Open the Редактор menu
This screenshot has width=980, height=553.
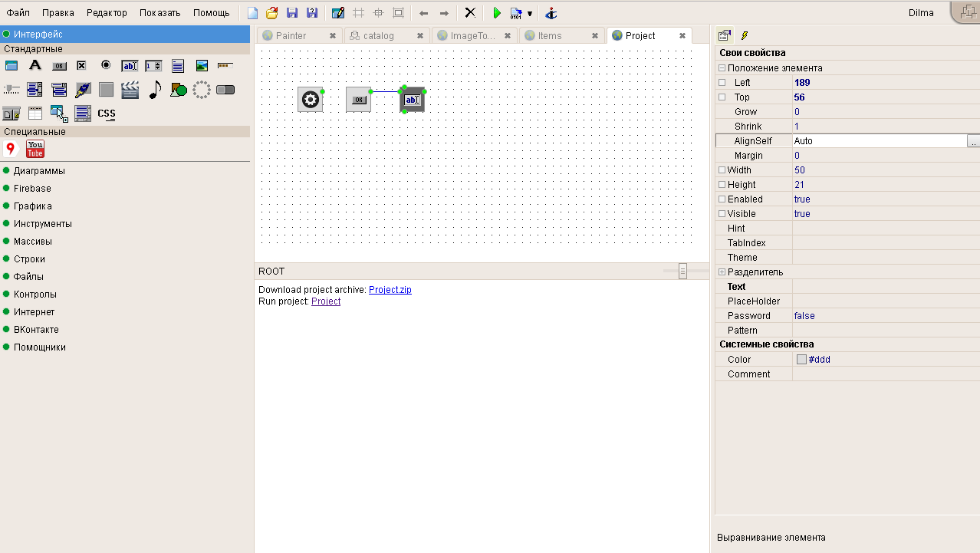[107, 13]
